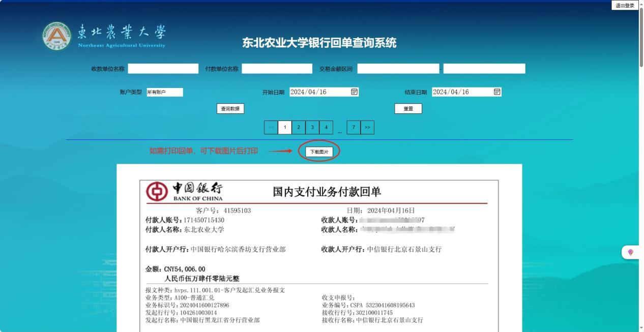644x332 pixels.
Task: Log out with the 退出登录 button
Action: tap(625, 6)
